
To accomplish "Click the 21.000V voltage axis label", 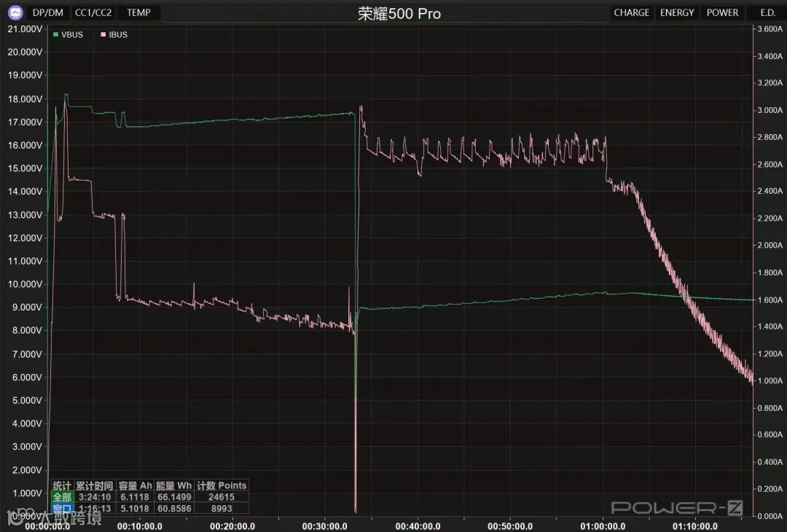I will click(25, 29).
